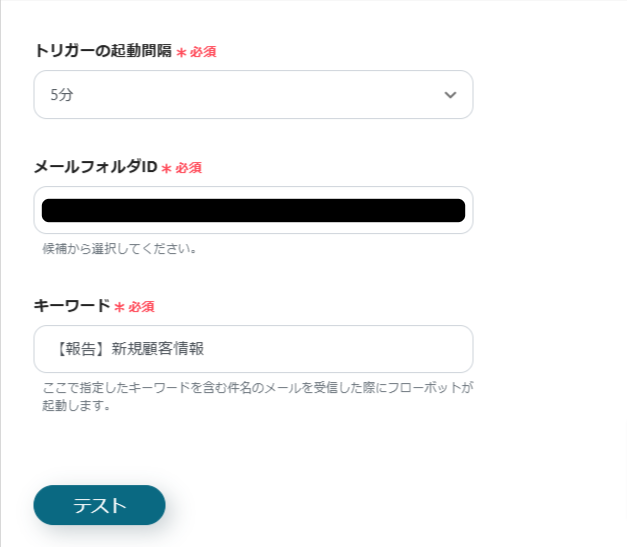
Task: Click the chevron arrow in the 5分 select box
Action: 450,95
